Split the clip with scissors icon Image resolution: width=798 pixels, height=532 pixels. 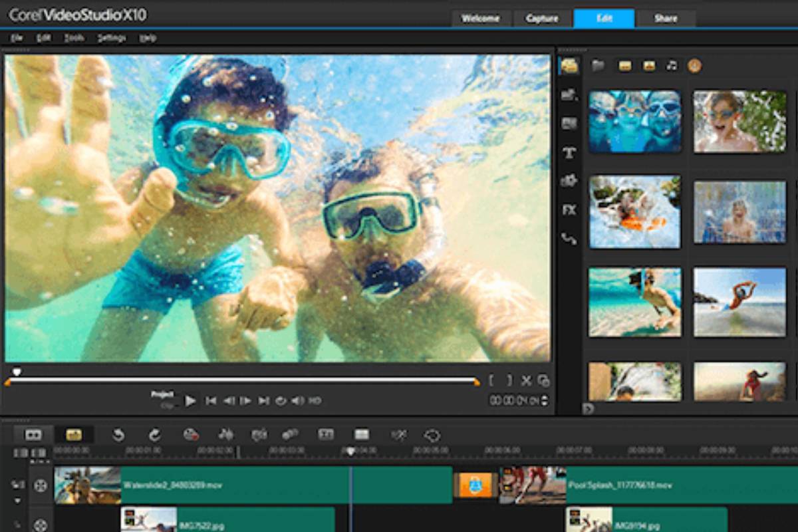coord(527,381)
